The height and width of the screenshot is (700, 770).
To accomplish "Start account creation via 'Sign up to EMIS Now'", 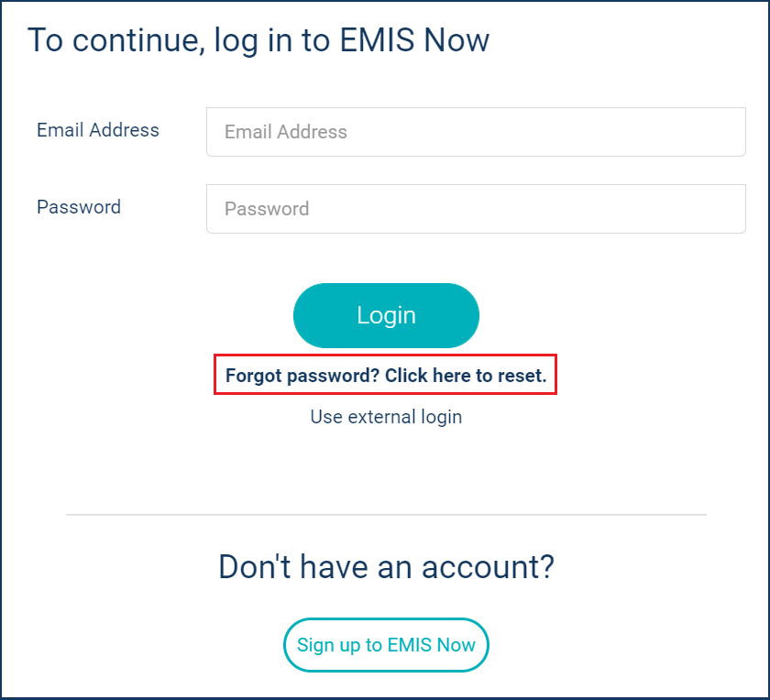I will (x=385, y=645).
